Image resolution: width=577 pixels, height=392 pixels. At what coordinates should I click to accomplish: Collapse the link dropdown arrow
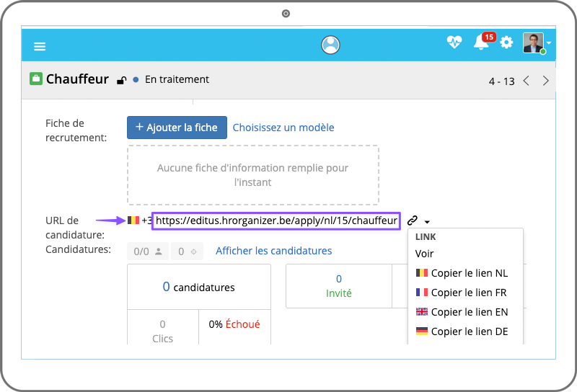427,221
